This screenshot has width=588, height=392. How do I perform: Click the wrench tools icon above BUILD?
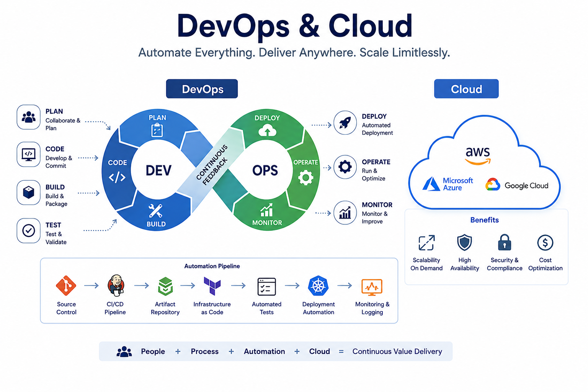click(x=155, y=211)
